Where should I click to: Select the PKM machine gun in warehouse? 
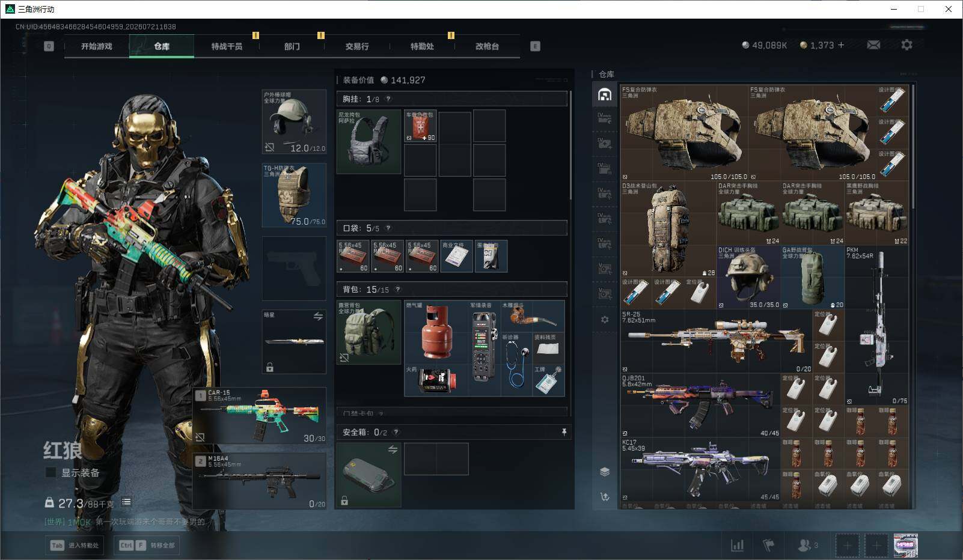(876, 325)
